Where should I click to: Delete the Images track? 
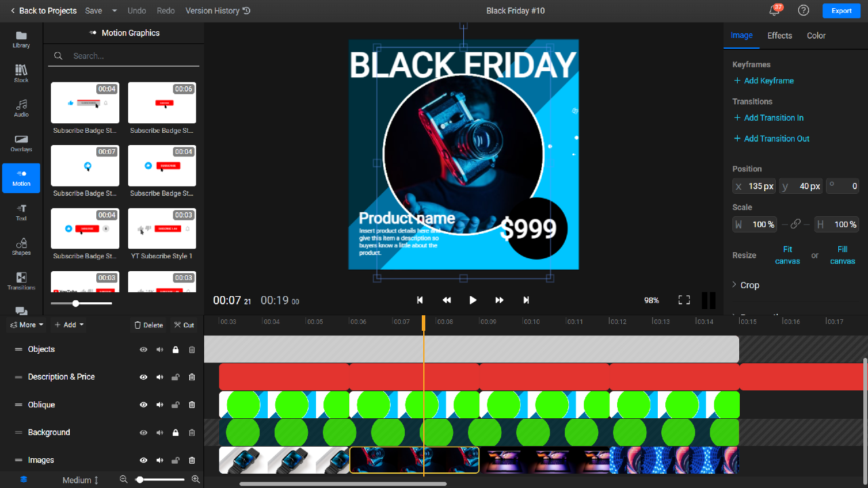pos(192,460)
